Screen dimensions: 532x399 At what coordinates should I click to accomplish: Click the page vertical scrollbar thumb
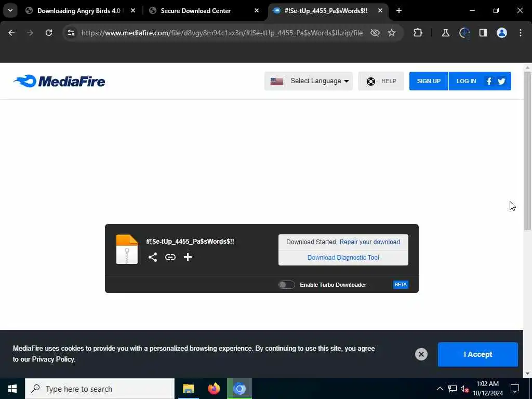tap(527, 151)
